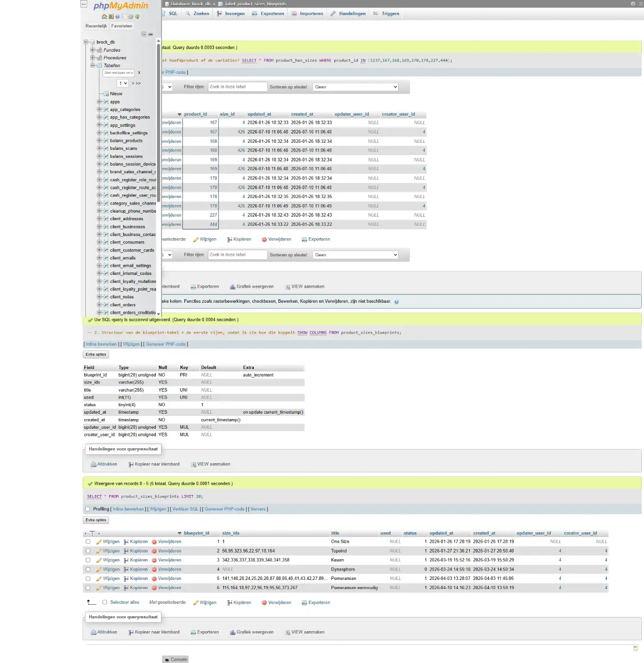644x663 pixels.
Task: Collapse all navigation tree items icon
Action: (144, 34)
